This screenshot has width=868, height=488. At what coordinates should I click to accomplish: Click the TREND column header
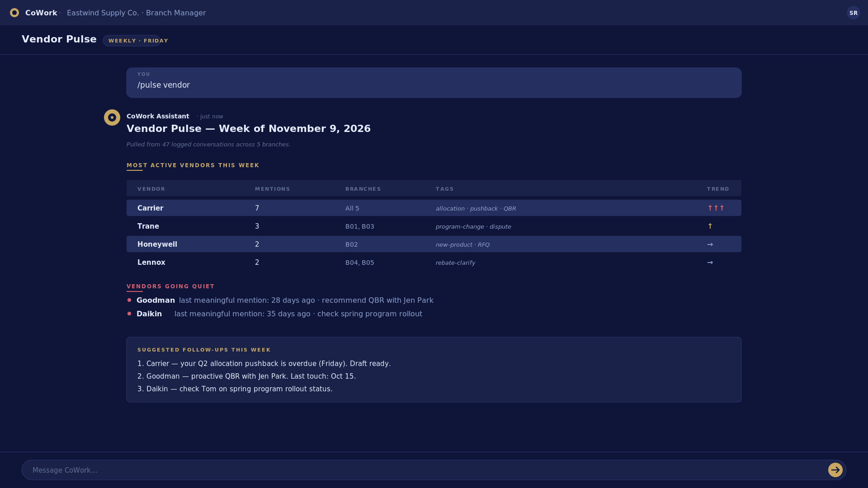click(x=718, y=189)
